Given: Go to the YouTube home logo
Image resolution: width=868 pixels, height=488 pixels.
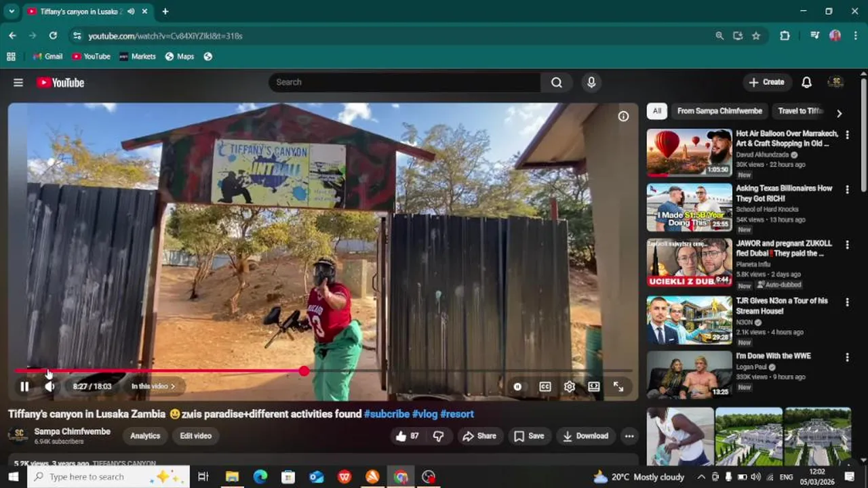Looking at the screenshot, I should tap(60, 82).
